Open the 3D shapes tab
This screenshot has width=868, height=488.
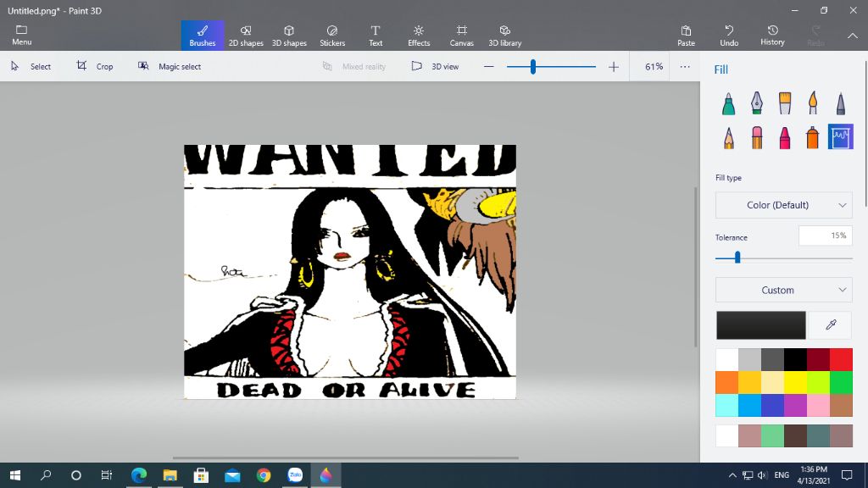tap(289, 36)
